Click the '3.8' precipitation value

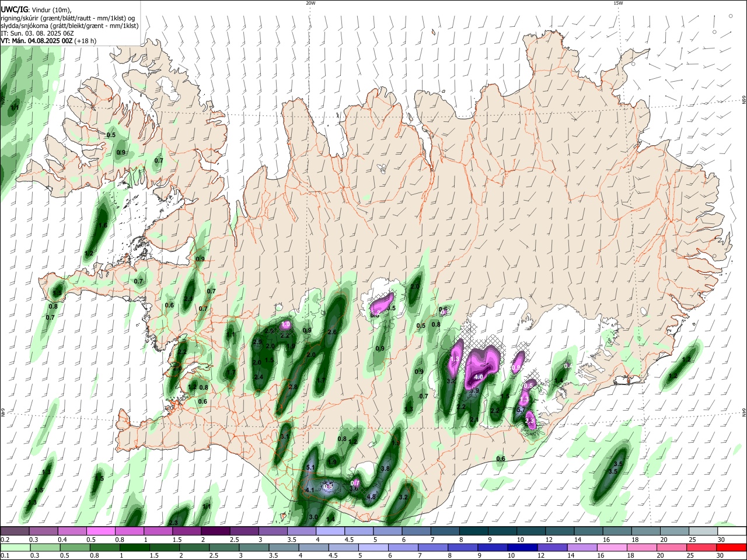pos(385,468)
